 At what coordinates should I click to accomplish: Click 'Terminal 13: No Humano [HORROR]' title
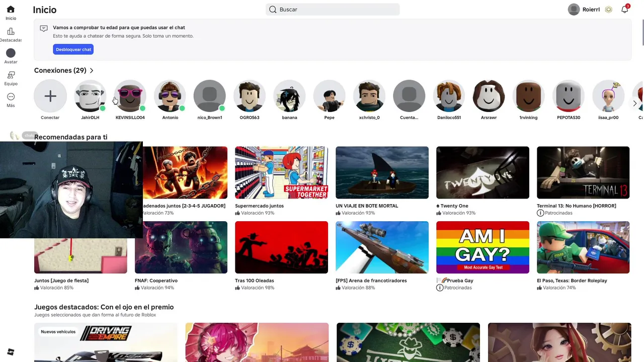pos(577,206)
